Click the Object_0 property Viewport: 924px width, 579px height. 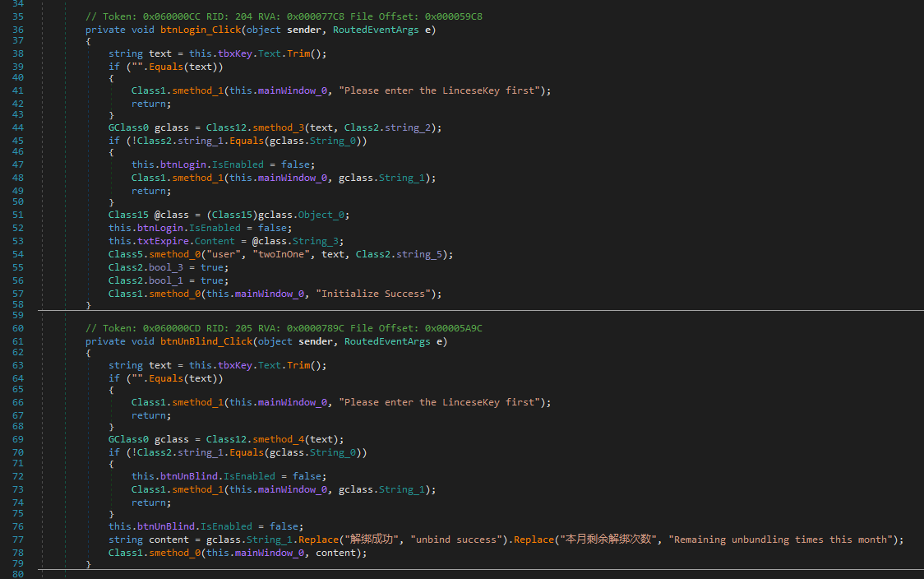tap(321, 215)
